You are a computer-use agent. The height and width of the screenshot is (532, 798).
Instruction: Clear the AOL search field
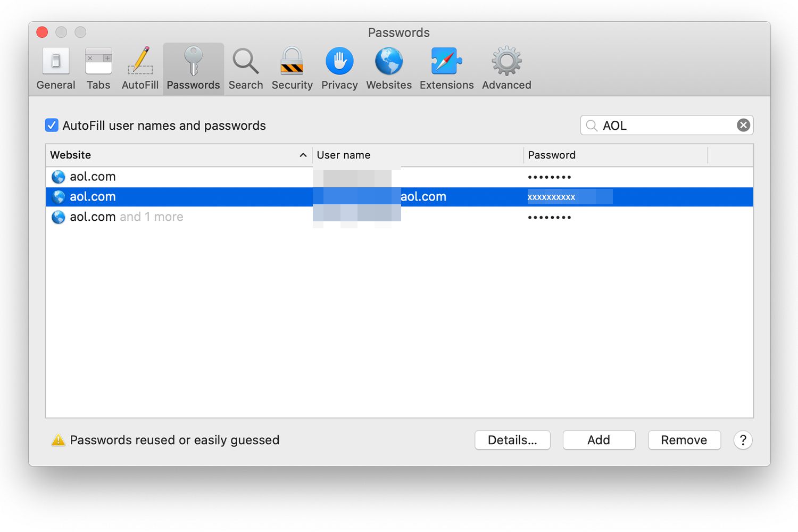coord(743,125)
